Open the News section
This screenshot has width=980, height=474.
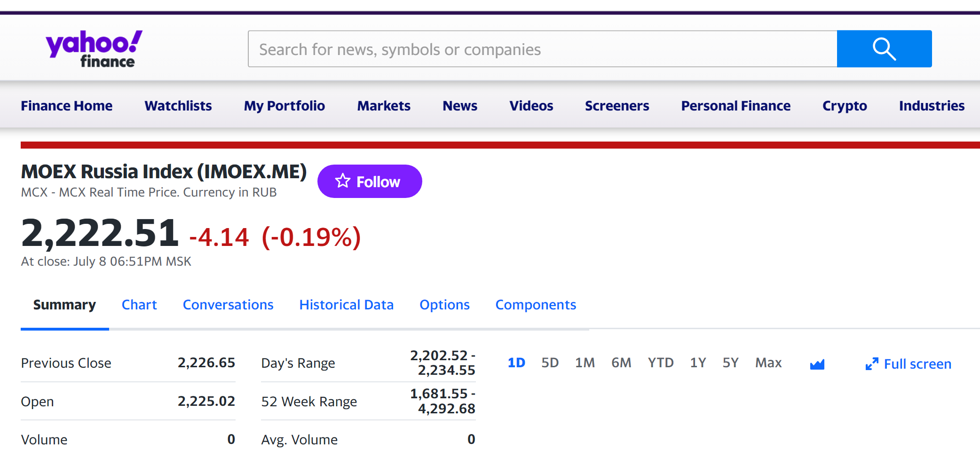(x=460, y=106)
